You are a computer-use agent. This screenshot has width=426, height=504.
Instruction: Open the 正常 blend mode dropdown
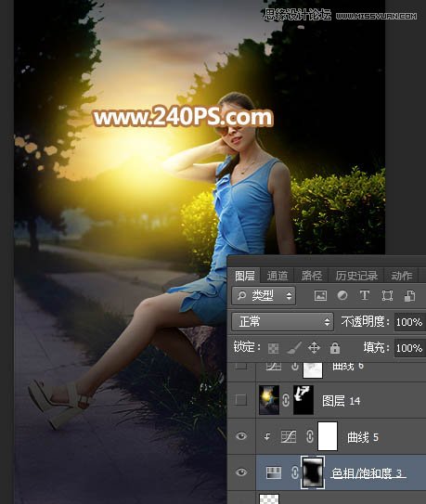point(282,321)
